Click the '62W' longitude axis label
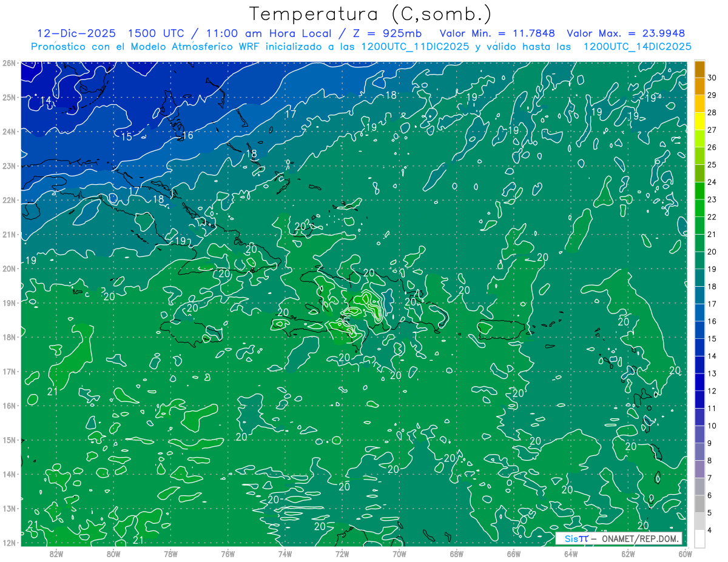Image resolution: width=728 pixels, height=562 pixels. coord(628,554)
